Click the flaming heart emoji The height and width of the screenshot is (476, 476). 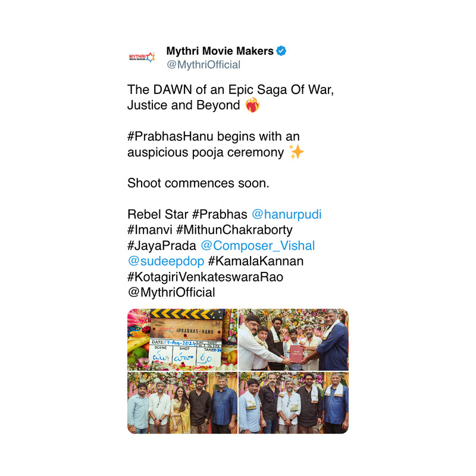point(252,105)
